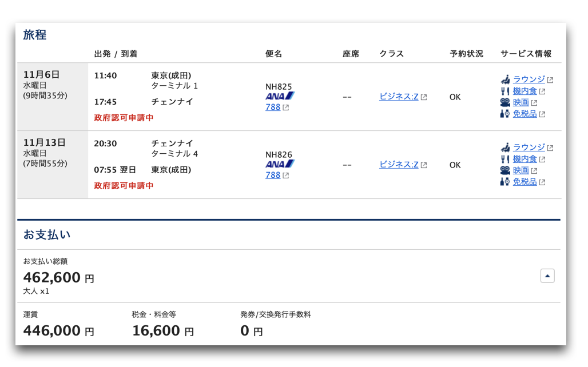Image resolution: width=588 pixels, height=367 pixels.
Task: Click duty-free bottle icon for NH825
Action: pos(505,114)
